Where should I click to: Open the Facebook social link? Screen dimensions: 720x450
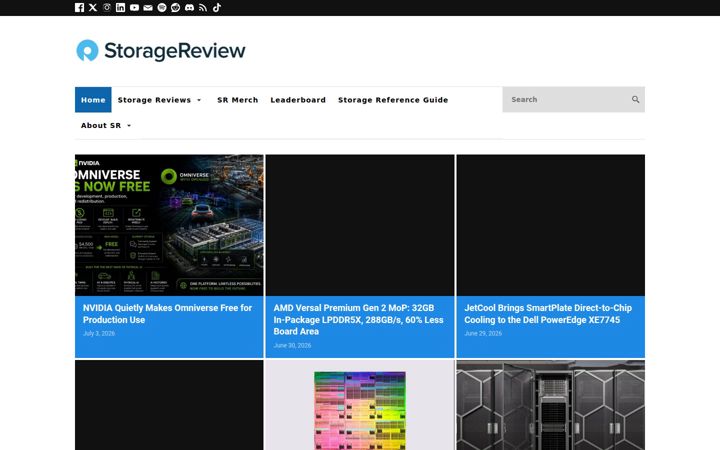tap(79, 7)
